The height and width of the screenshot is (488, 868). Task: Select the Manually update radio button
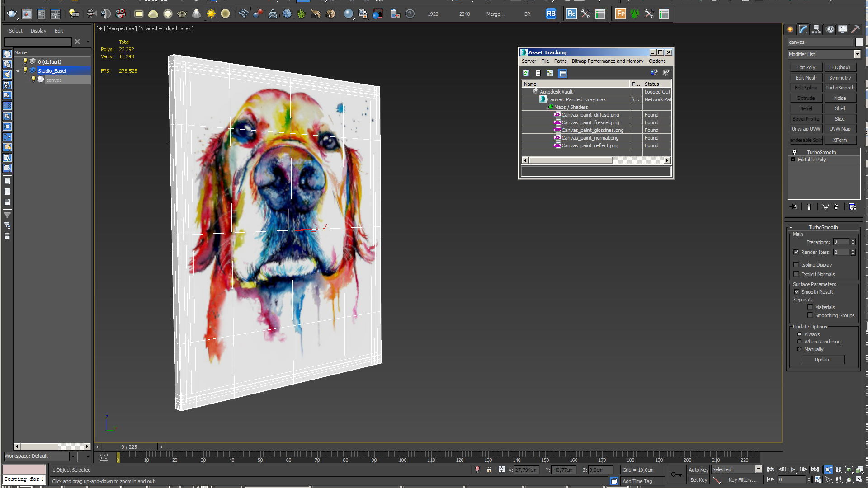pos(799,349)
